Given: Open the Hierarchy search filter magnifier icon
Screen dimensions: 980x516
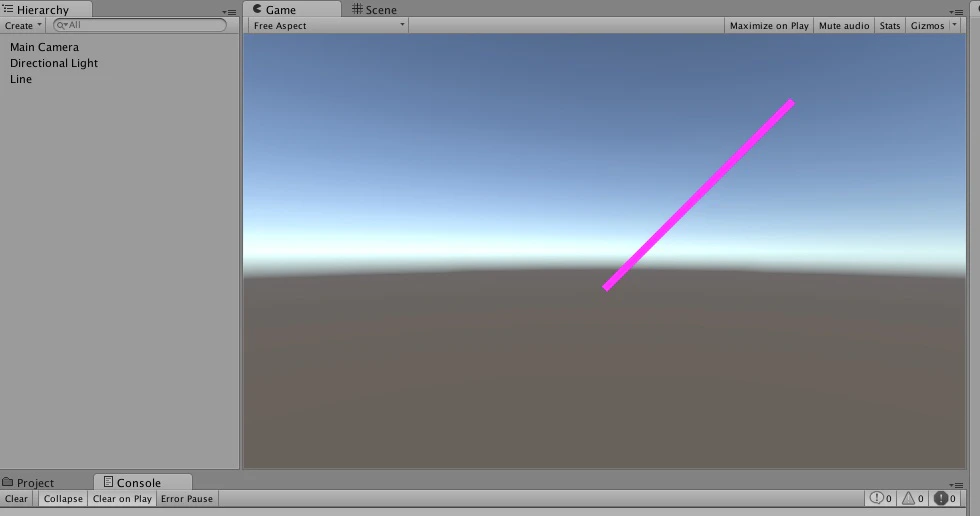Looking at the screenshot, I should coord(61,25).
